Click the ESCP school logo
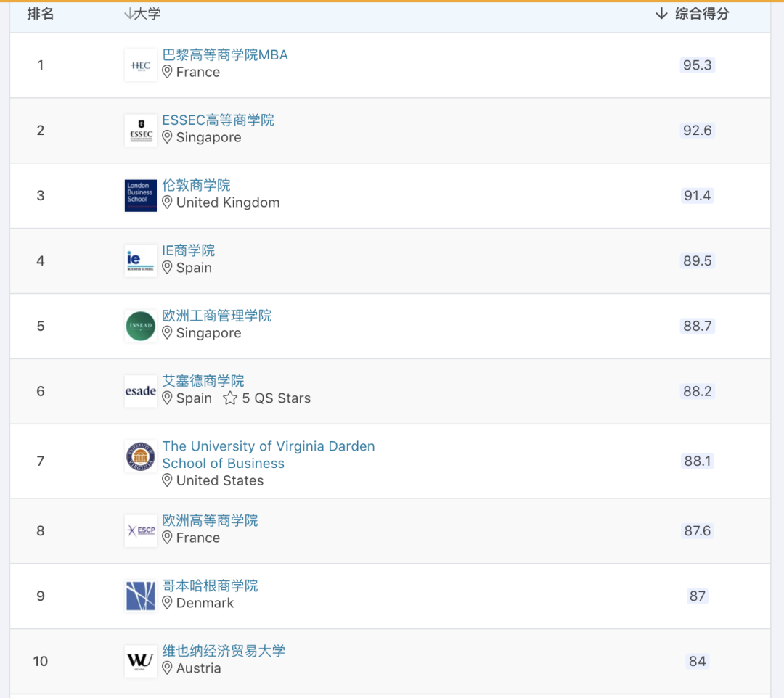The image size is (784, 698). [x=140, y=531]
